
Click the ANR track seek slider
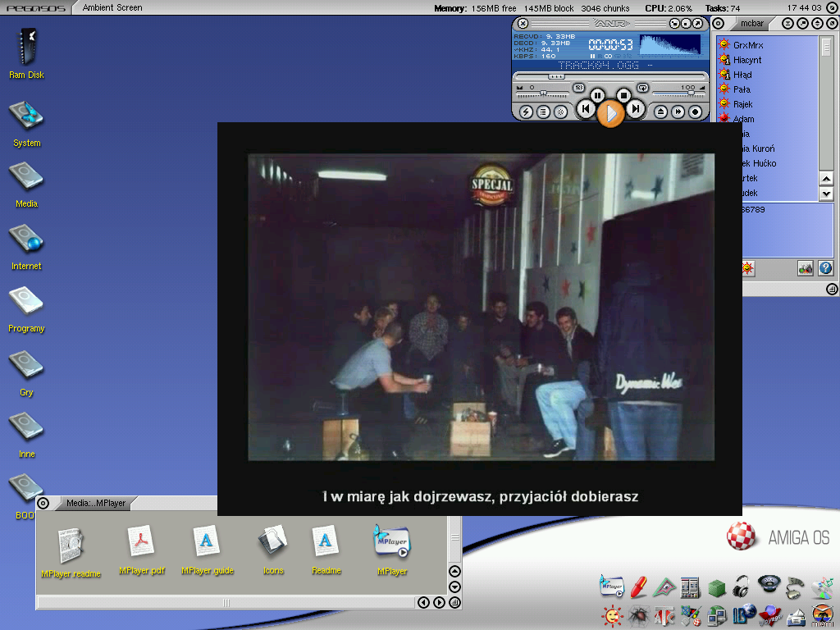pos(610,76)
